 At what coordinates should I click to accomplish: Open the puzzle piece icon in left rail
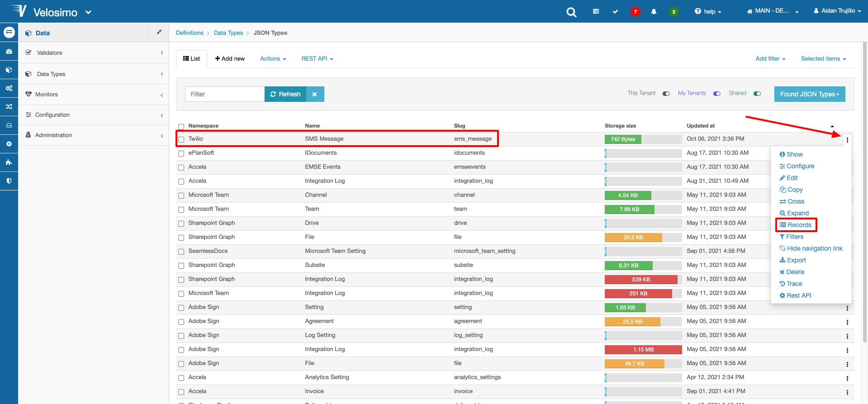pyautogui.click(x=9, y=162)
